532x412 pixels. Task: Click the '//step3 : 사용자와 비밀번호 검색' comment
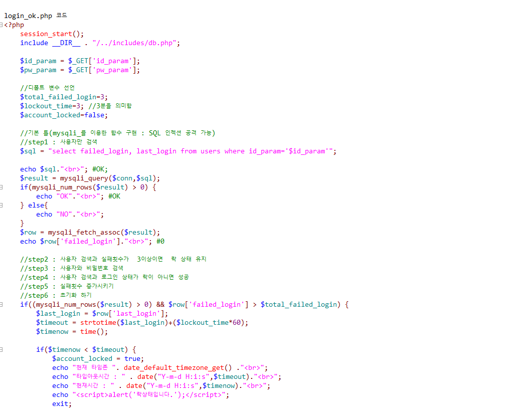tap(72, 268)
